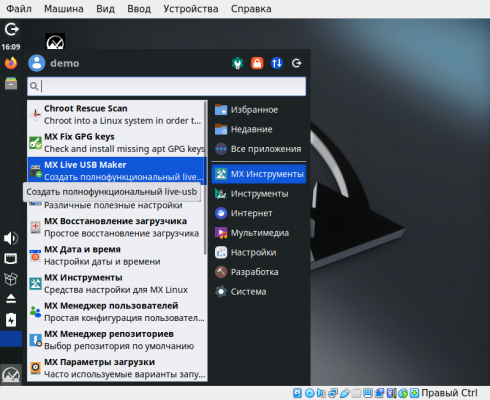The image size is (490, 400).
Task: Launch MX Менеджер пользователей
Action: [117, 312]
